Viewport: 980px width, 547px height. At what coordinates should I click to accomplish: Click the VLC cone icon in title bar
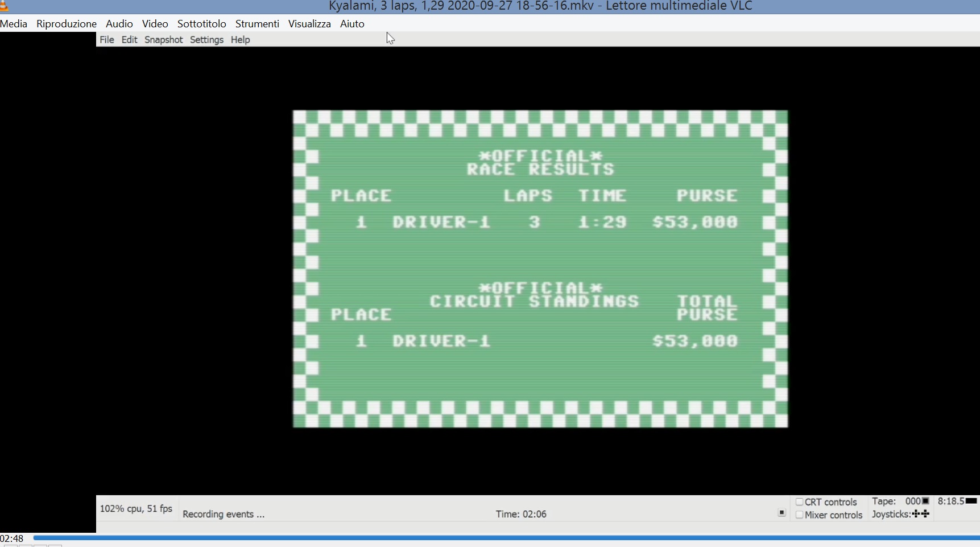(x=4, y=6)
